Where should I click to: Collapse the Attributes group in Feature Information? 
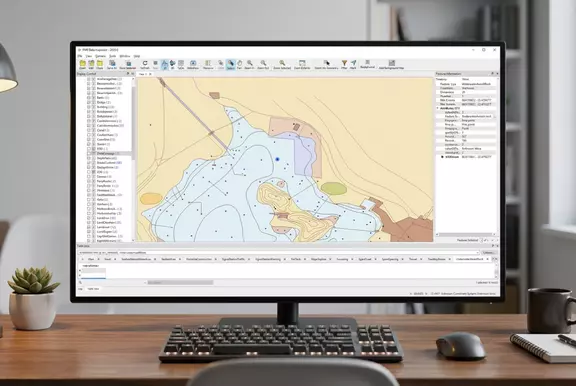point(438,108)
